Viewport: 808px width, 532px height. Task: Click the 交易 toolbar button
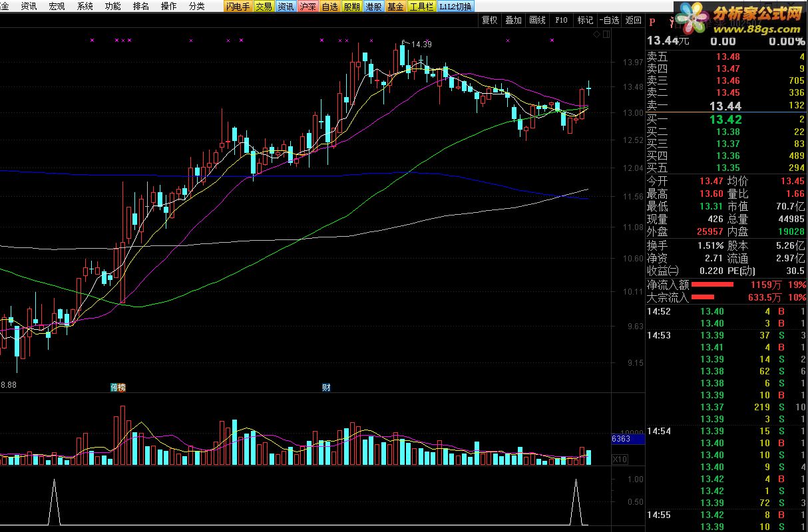[264, 7]
